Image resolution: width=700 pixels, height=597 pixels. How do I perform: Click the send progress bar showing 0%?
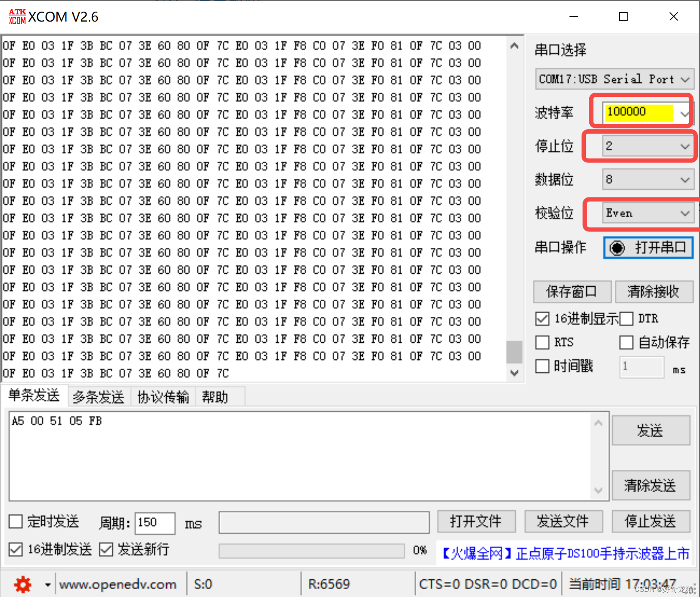click(x=311, y=550)
